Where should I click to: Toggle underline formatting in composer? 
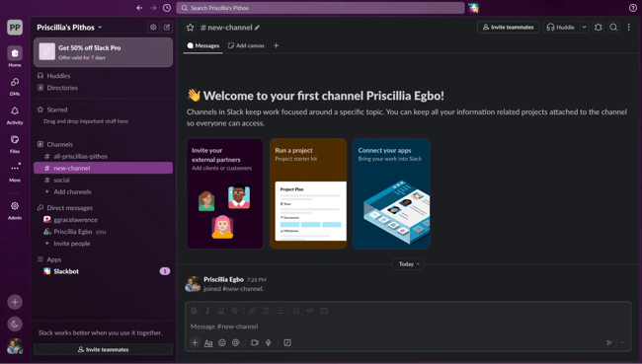point(221,311)
